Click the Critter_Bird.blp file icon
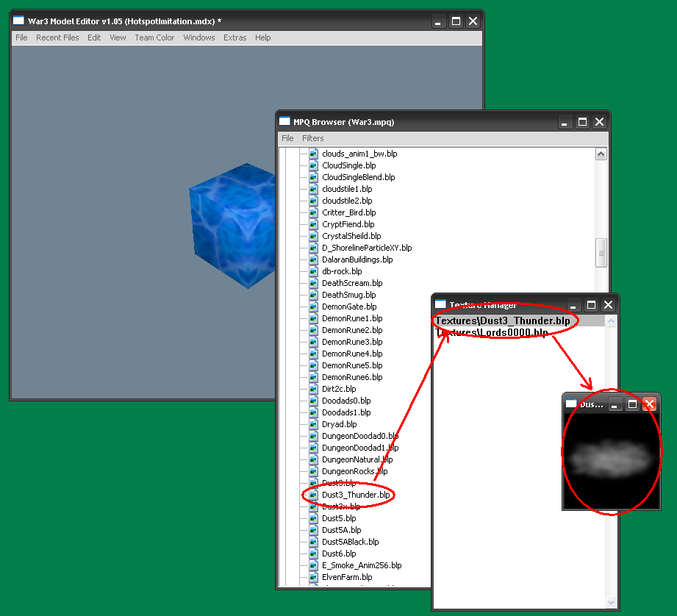This screenshot has width=677, height=616. [x=314, y=212]
